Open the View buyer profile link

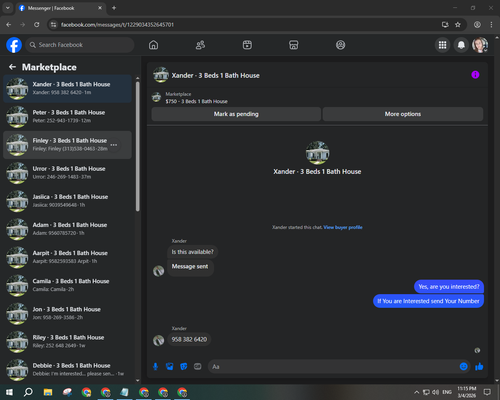(x=343, y=227)
